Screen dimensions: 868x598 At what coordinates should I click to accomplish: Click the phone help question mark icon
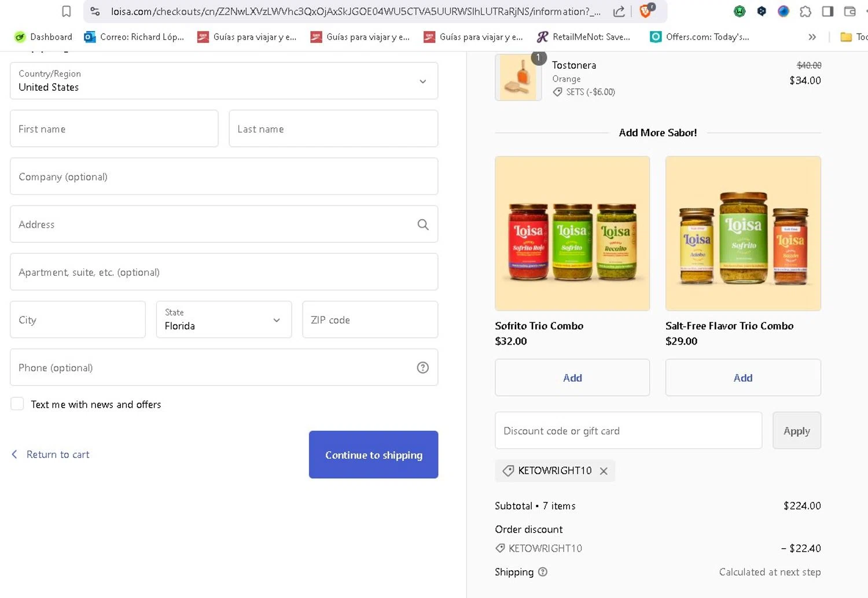[x=423, y=367]
